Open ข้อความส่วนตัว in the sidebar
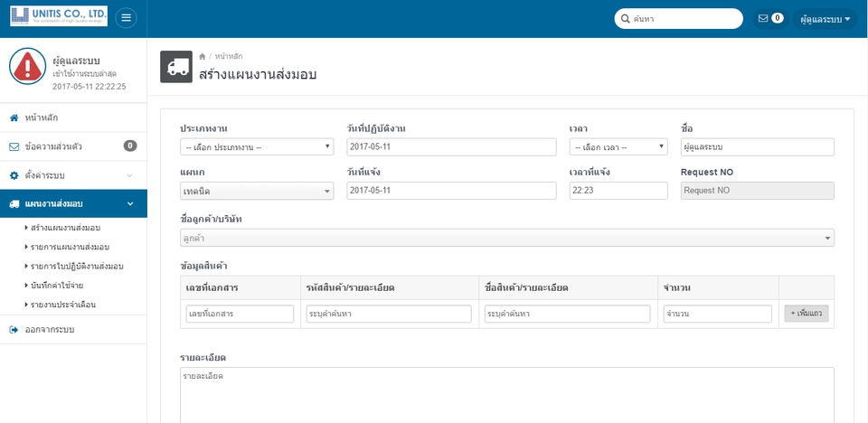 (73, 146)
